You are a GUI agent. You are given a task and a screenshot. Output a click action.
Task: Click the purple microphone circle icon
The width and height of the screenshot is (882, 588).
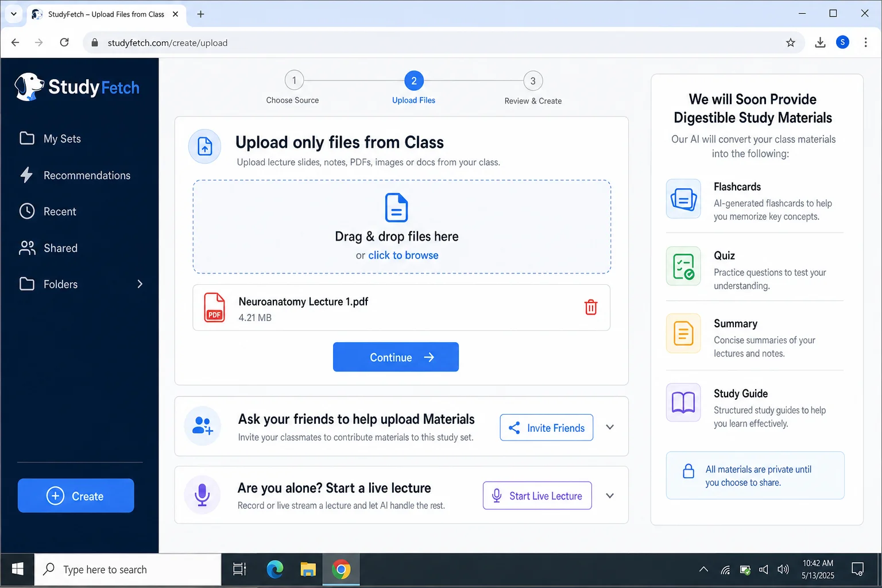pyautogui.click(x=202, y=494)
